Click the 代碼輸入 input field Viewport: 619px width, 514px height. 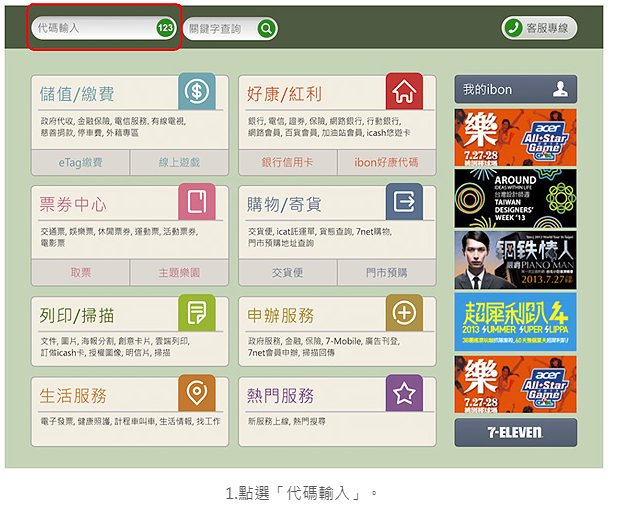pyautogui.click(x=104, y=28)
